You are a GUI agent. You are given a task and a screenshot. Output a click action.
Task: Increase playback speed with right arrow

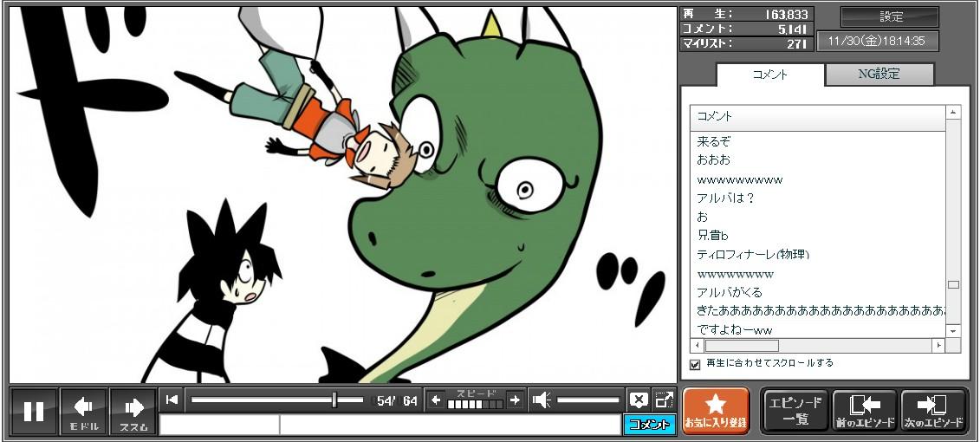pos(515,400)
